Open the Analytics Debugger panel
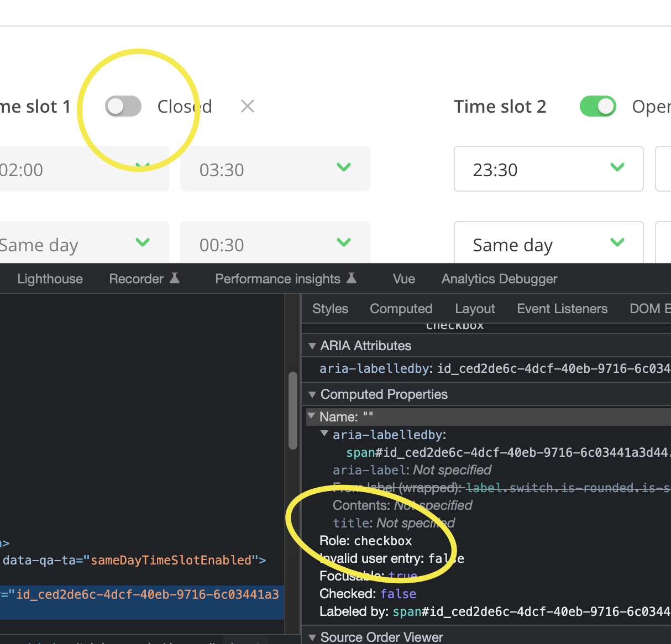 point(499,278)
